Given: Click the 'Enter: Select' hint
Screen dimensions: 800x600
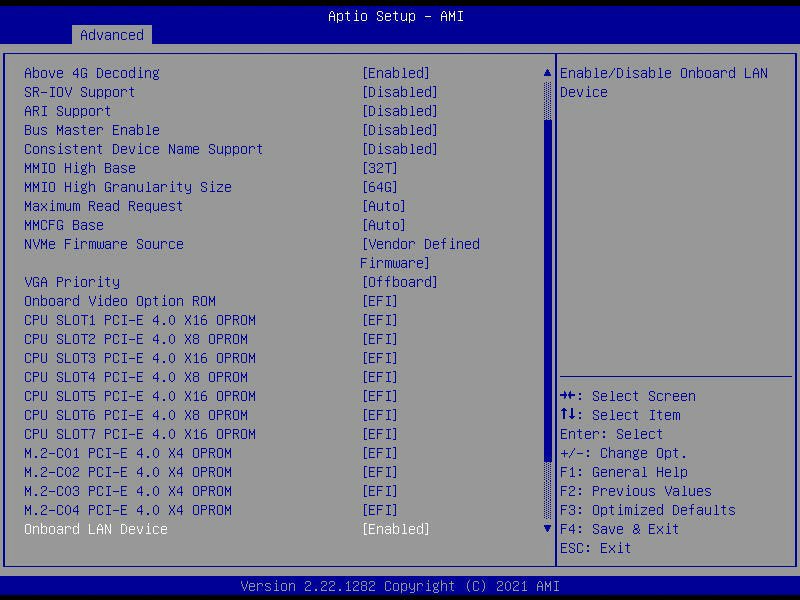Looking at the screenshot, I should point(611,434).
